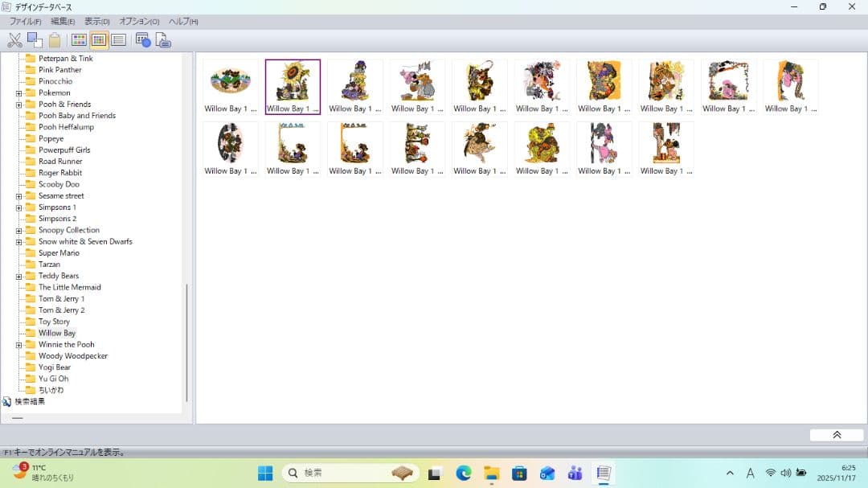The image size is (868, 488).
Task: Expand the Teddy Bears folder tree
Action: pyautogui.click(x=18, y=277)
